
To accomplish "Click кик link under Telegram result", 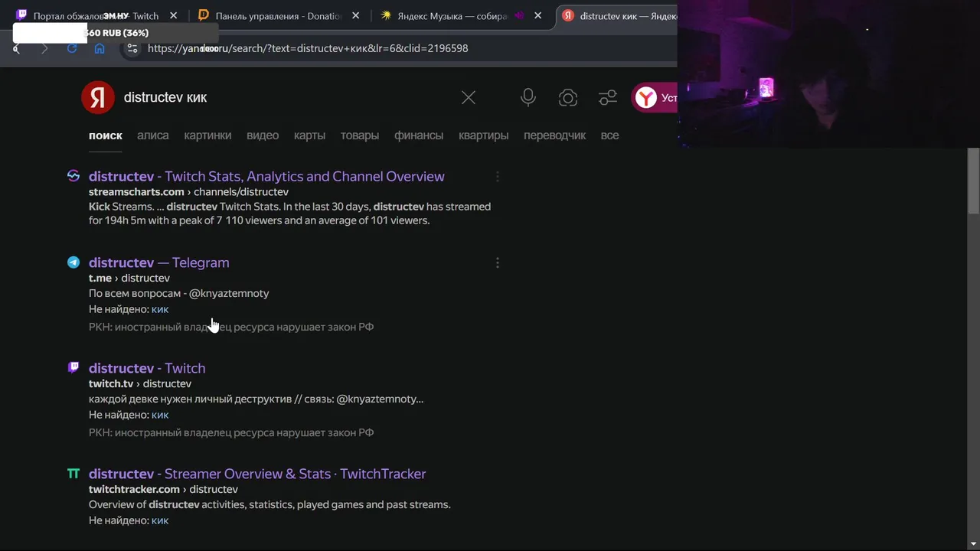I will (160, 309).
